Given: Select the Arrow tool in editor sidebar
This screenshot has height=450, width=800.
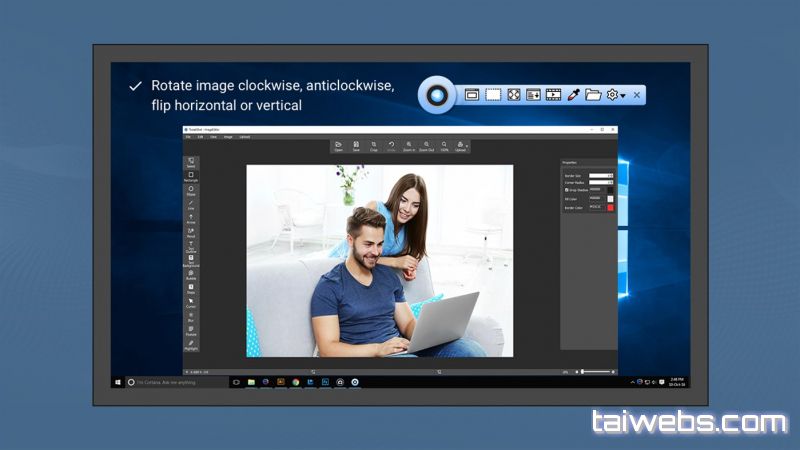Looking at the screenshot, I should [x=191, y=217].
